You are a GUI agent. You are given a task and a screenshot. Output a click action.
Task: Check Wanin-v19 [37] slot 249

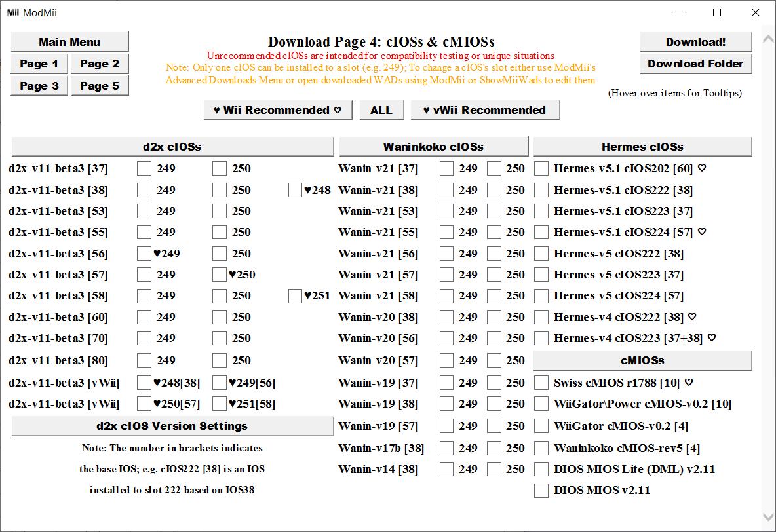[446, 383]
